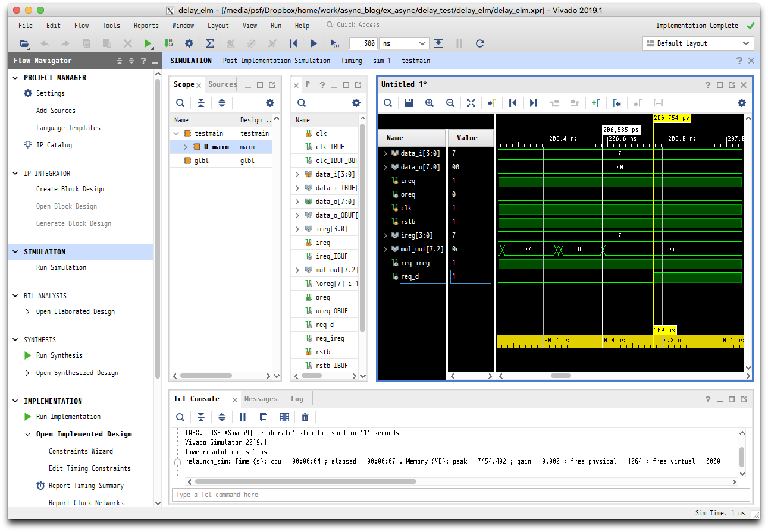Image resolution: width=768 pixels, height=532 pixels.
Task: Click Save Waveform Configuration icon
Action: (x=408, y=103)
